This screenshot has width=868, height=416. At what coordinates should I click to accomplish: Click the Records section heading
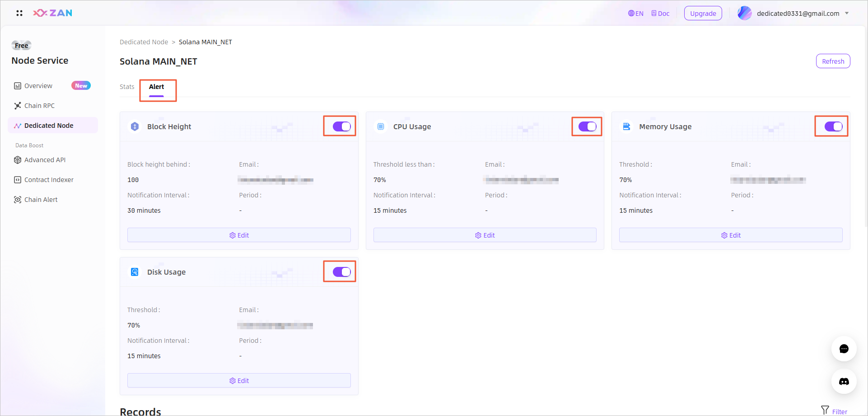point(140,411)
